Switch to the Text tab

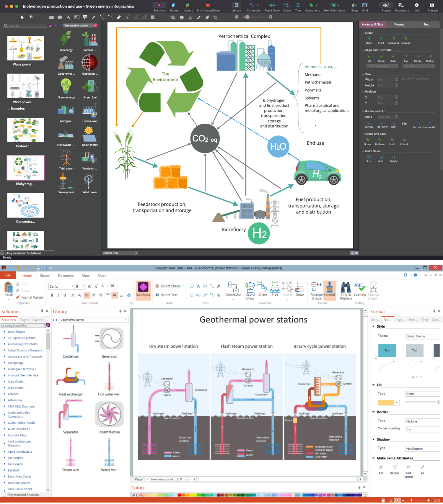point(426,24)
